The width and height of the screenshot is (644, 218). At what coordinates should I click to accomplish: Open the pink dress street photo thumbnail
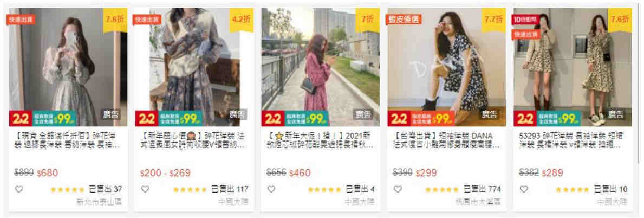pyautogui.click(x=320, y=67)
